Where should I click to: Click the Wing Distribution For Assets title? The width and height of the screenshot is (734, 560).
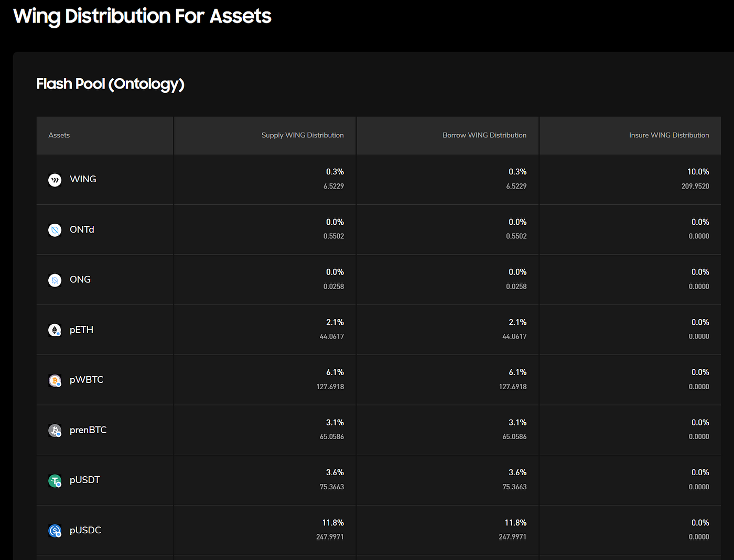tap(142, 16)
